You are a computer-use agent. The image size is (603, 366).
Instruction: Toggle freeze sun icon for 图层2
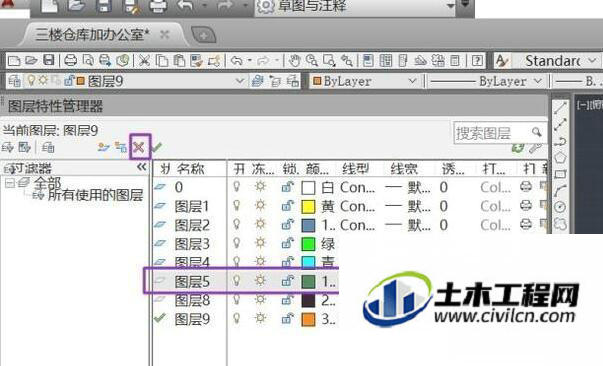(260, 224)
